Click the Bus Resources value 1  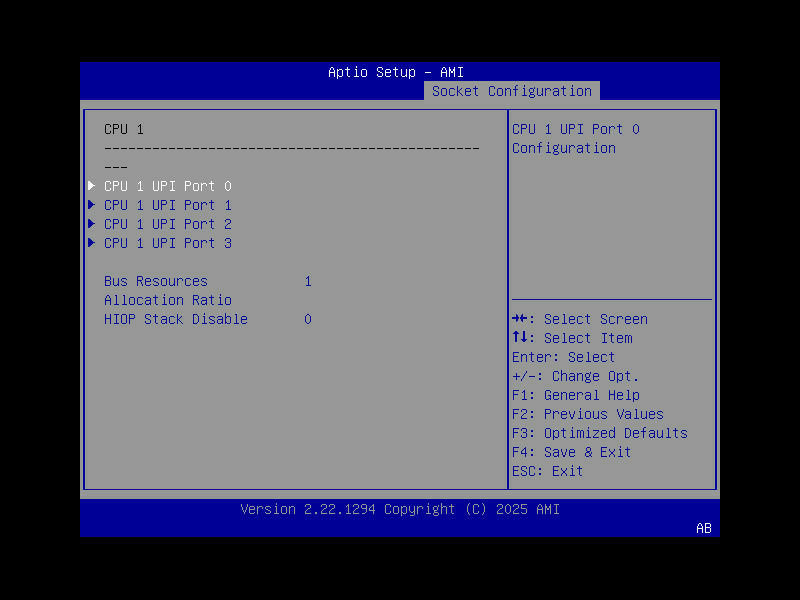308,280
